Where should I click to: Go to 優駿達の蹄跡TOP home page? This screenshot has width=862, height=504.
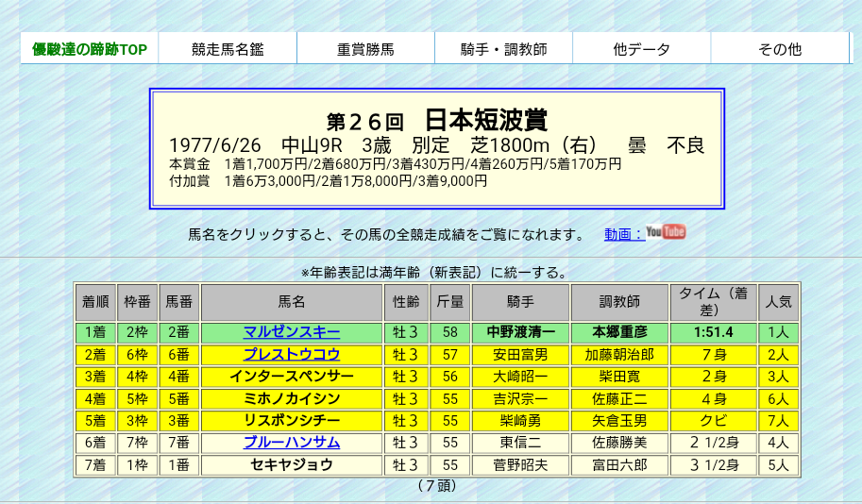pos(90,49)
